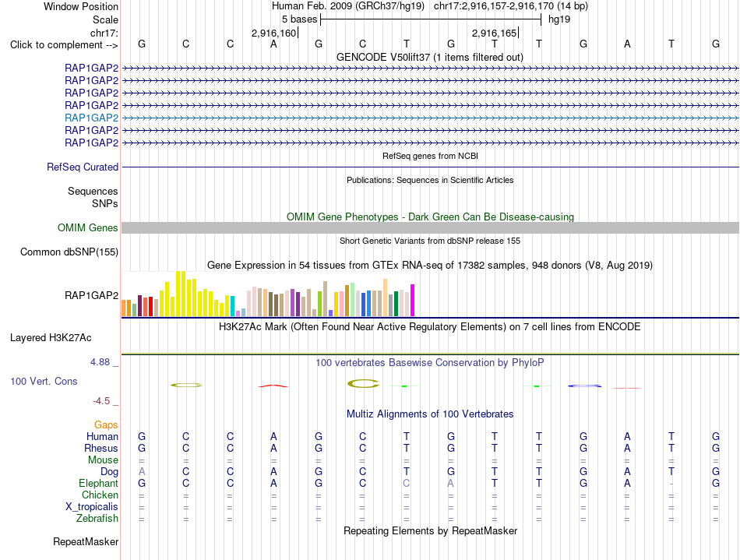Click the RepeatMasker track label
740x560 pixels.
(86, 541)
